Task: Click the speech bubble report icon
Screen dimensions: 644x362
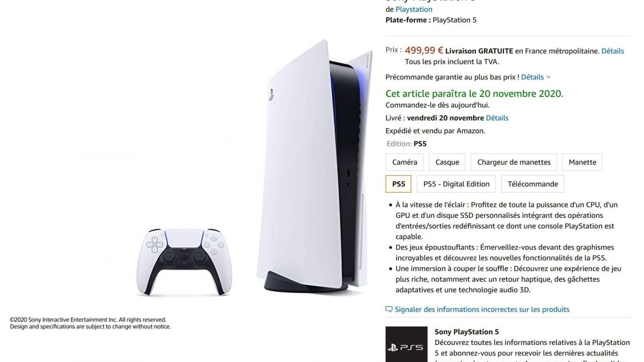Action: (389, 309)
